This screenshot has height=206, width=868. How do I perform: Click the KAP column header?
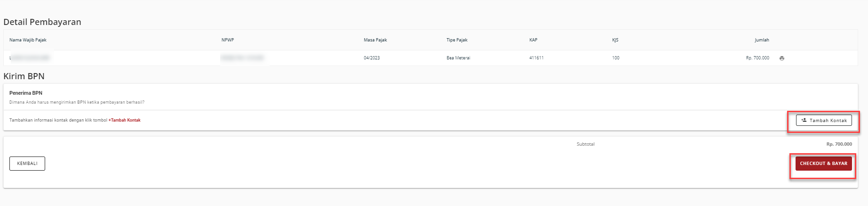pyautogui.click(x=533, y=40)
